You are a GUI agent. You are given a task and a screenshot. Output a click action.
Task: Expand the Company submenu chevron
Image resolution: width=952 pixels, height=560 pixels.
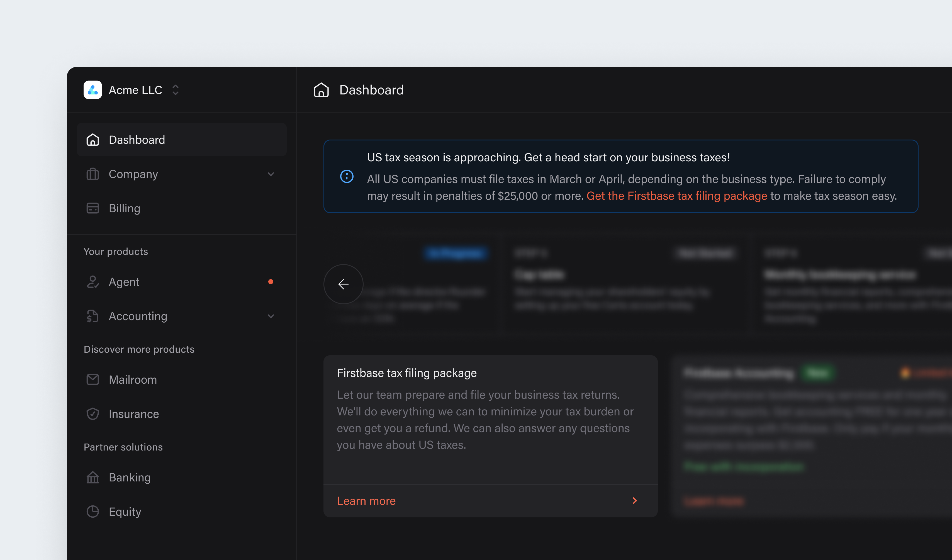[271, 174]
